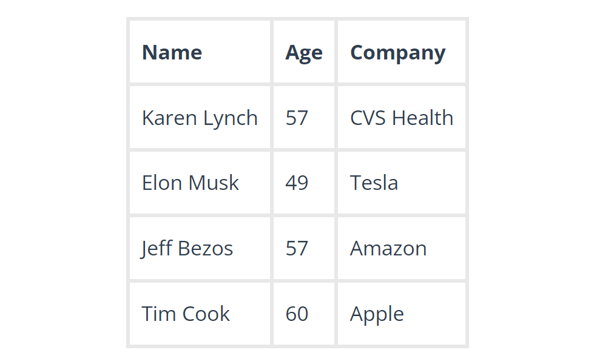
Task: Select the Elon Musk name cell
Action: coord(190,183)
